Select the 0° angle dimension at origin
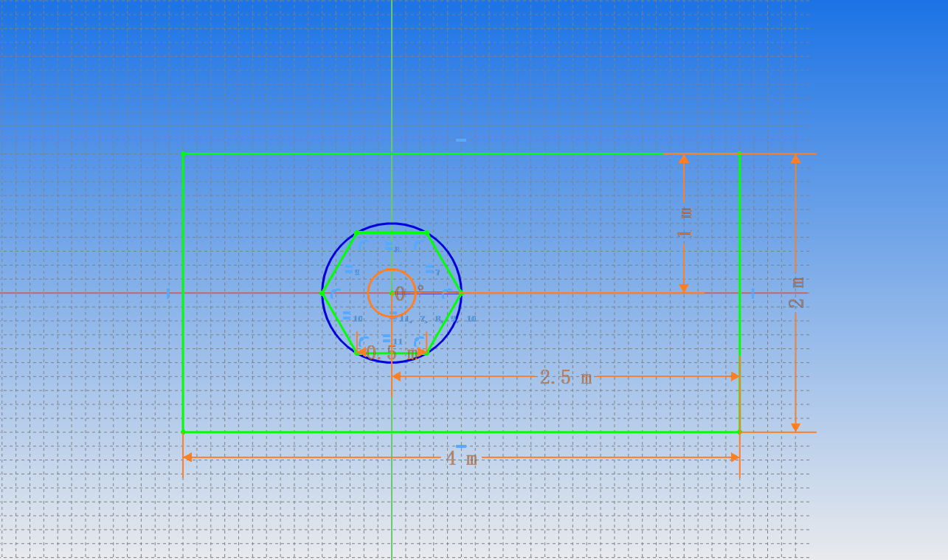This screenshot has width=948, height=560. [409, 293]
